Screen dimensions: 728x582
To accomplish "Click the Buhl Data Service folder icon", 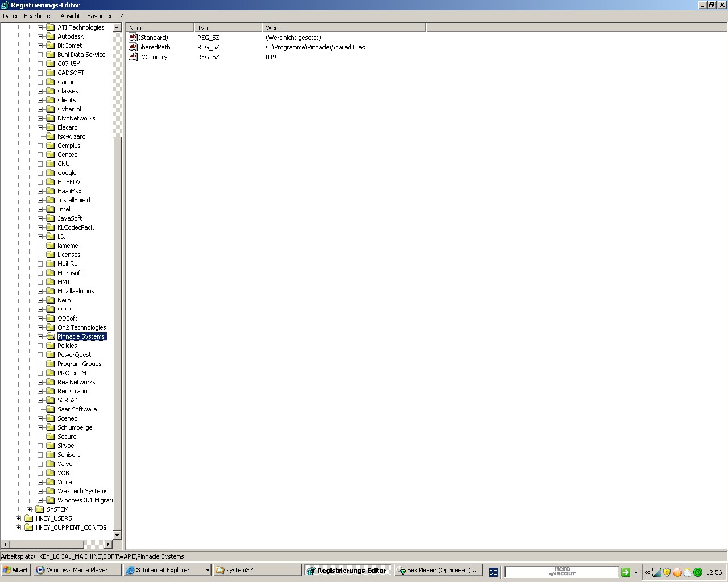I will coord(50,55).
